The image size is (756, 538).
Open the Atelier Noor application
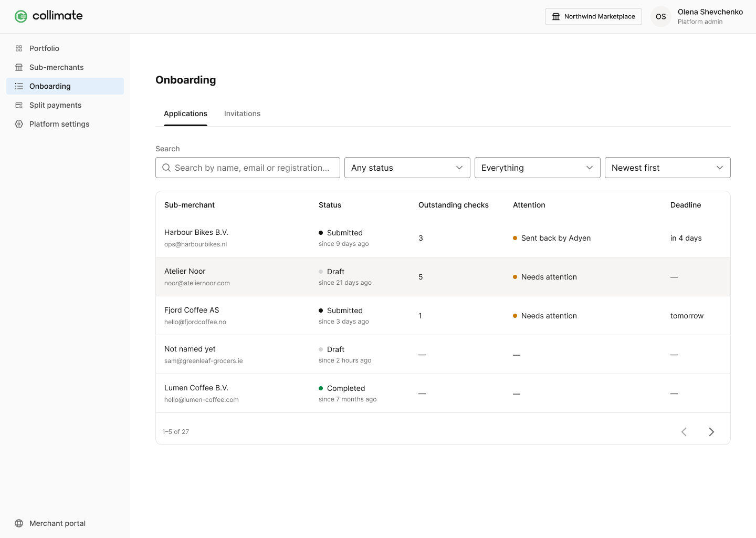[x=443, y=277]
